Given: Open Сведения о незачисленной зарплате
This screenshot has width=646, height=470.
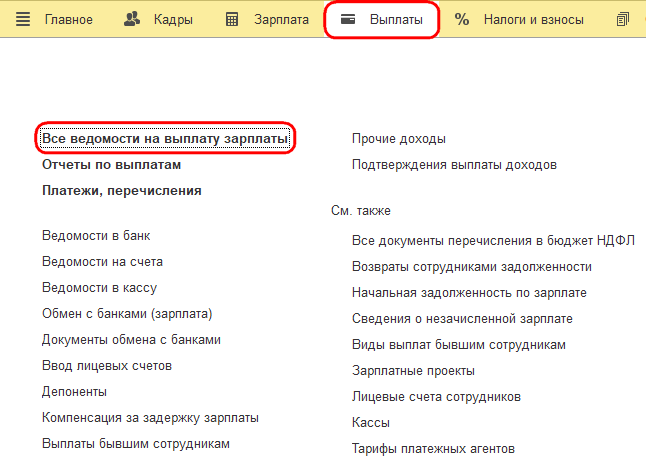Looking at the screenshot, I should [462, 318].
